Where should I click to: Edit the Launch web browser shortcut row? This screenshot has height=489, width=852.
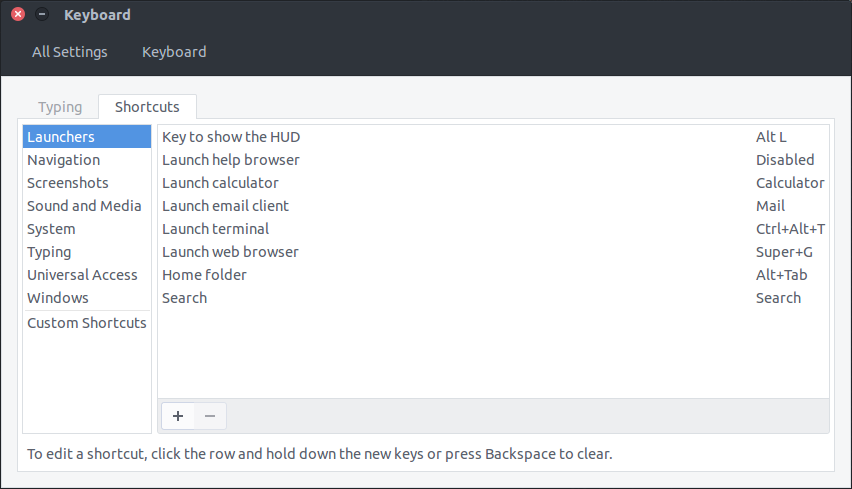[493, 252]
